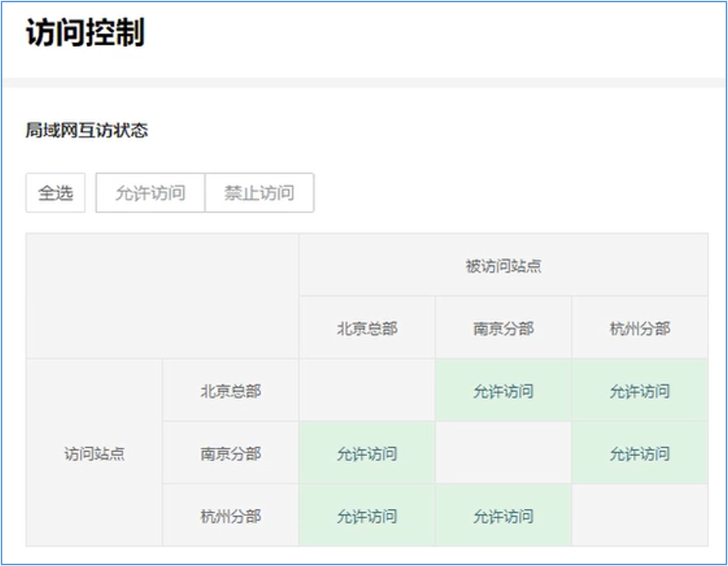This screenshot has height=566, width=728.
Task: Click the empty 北京总部 to 北京总部 cell
Action: (367, 391)
